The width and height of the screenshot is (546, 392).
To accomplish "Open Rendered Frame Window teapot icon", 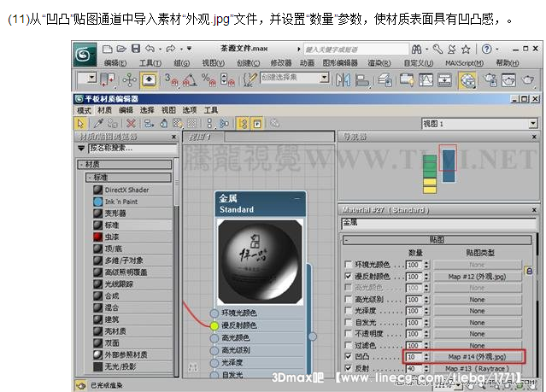I will point(508,80).
